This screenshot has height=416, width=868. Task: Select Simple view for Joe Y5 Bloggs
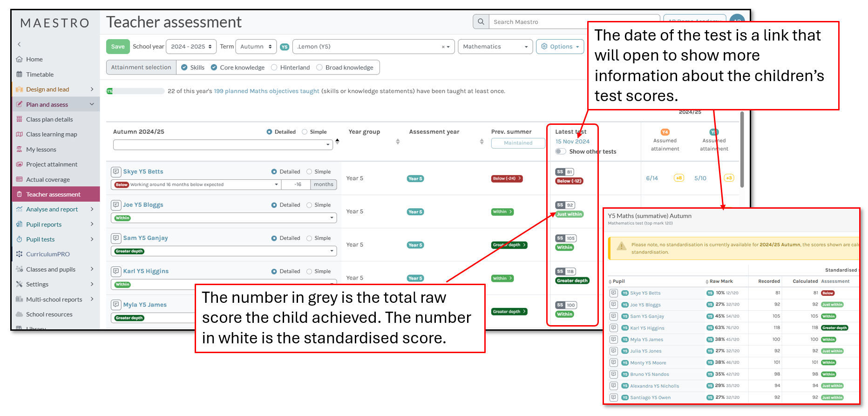[x=309, y=205]
